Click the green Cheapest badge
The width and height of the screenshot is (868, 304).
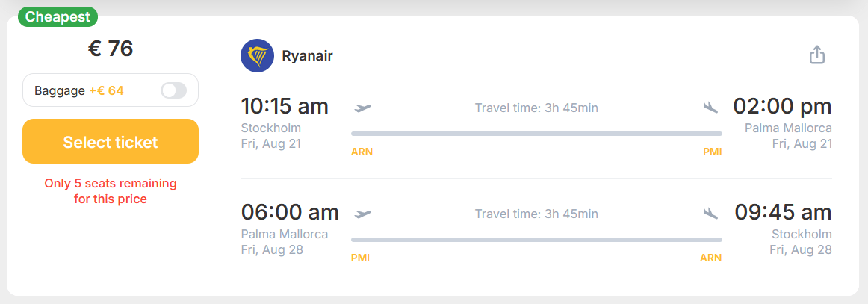tap(58, 16)
